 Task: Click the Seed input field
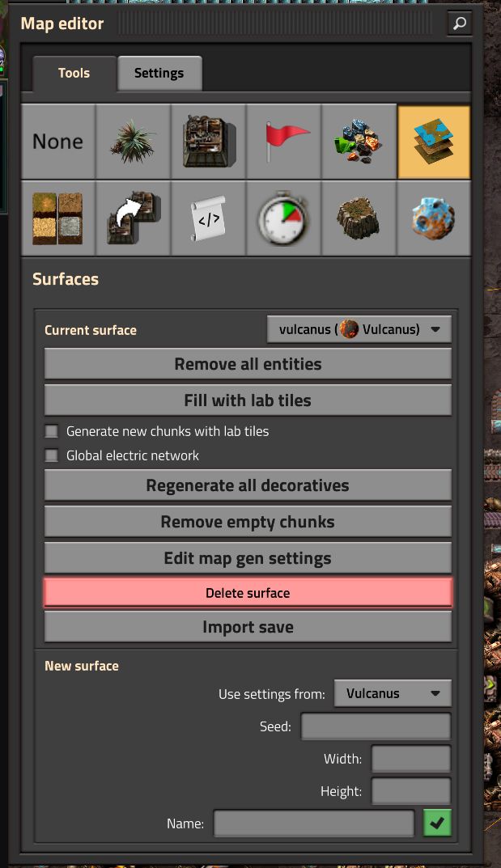point(376,726)
